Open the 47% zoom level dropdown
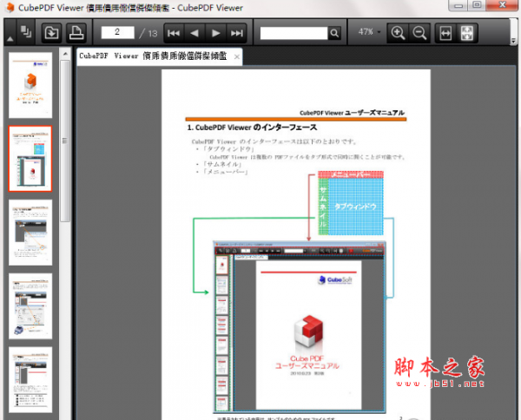Image resolution: width=521 pixels, height=420 pixels. (x=370, y=33)
